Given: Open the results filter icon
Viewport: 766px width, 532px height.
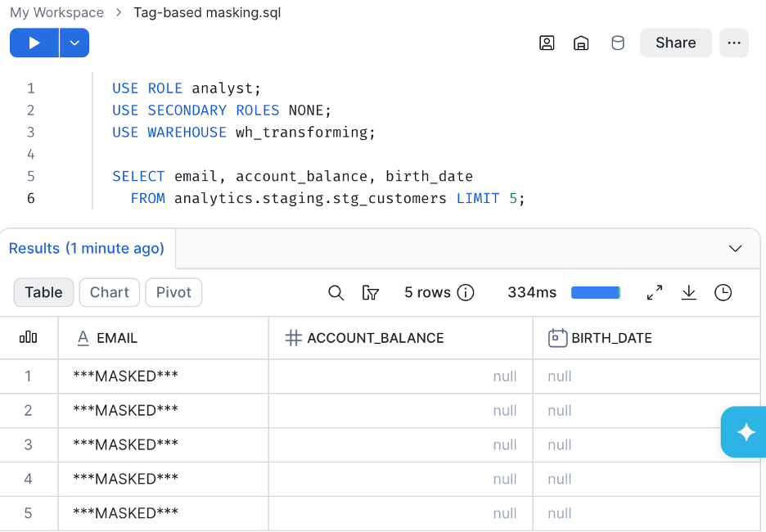Looking at the screenshot, I should [370, 293].
